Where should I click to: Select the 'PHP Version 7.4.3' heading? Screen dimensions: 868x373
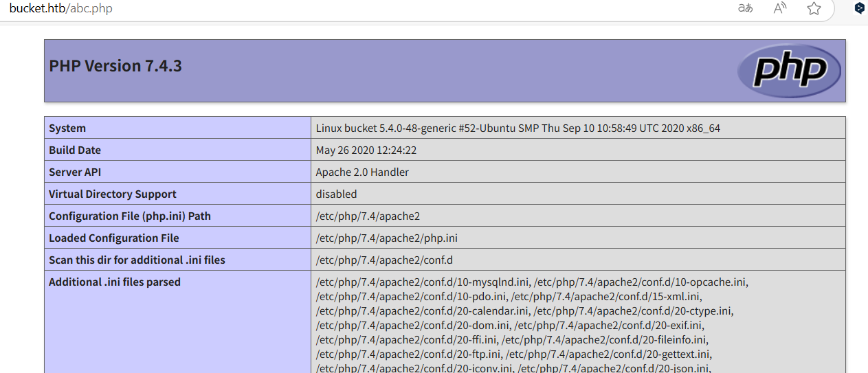click(x=115, y=66)
